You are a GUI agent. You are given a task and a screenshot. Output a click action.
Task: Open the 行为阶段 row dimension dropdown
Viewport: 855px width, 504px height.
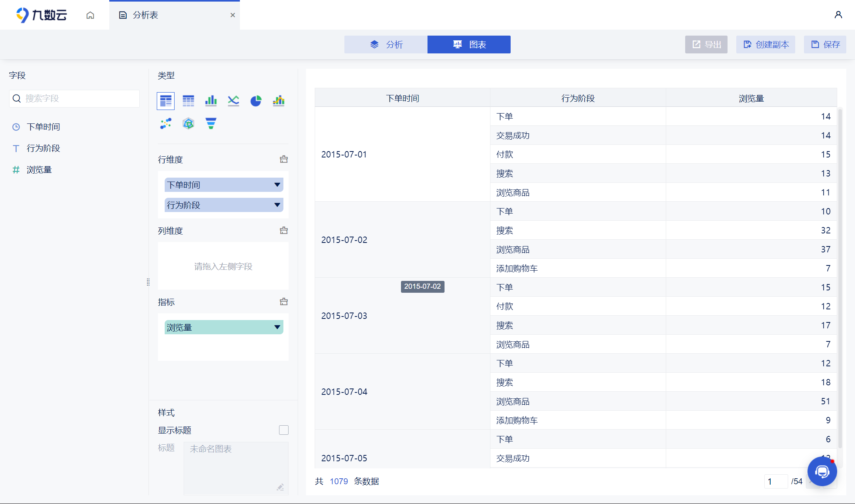[277, 205]
